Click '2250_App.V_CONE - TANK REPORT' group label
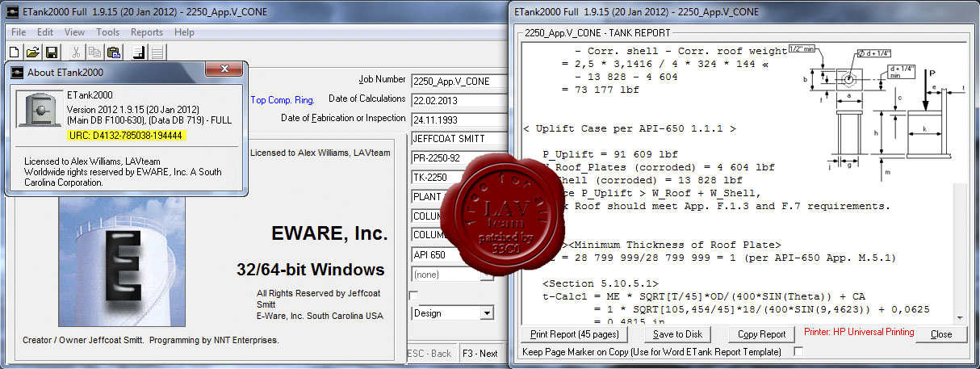 pos(597,33)
